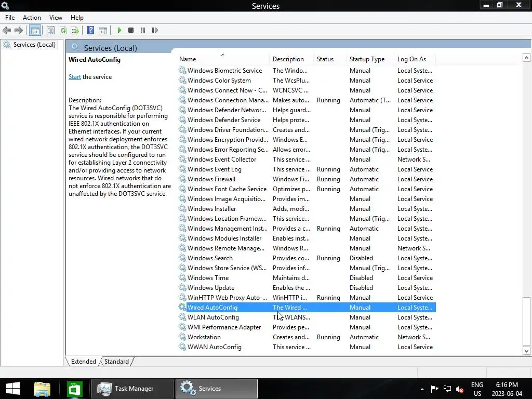Click the Windows Installer gear icon
Image resolution: width=532 pixels, height=399 pixels.
pyautogui.click(x=182, y=209)
